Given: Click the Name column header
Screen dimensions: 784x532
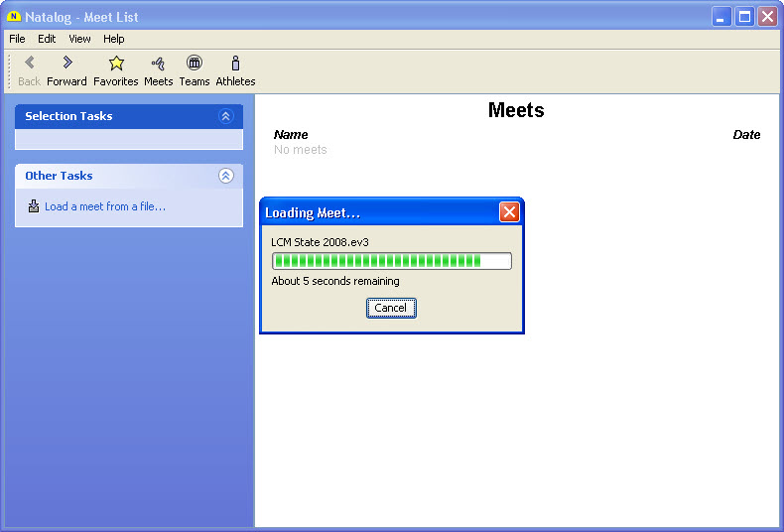Looking at the screenshot, I should pyautogui.click(x=291, y=135).
